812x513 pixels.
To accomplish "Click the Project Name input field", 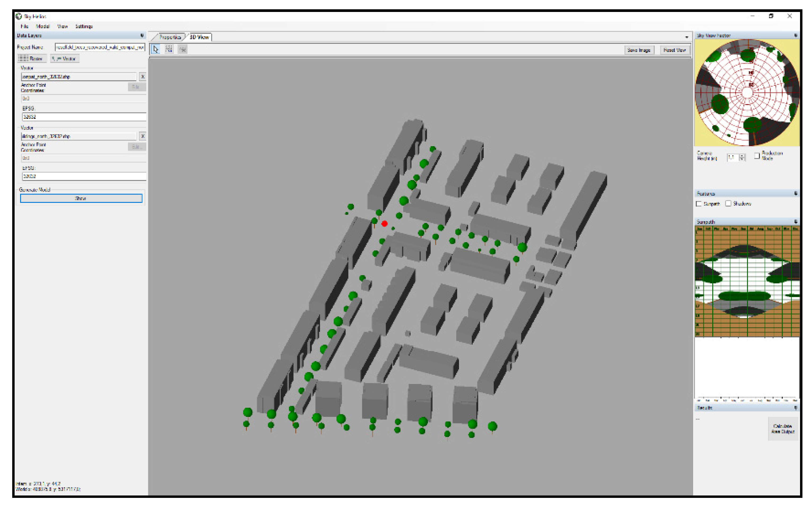I will click(x=100, y=47).
